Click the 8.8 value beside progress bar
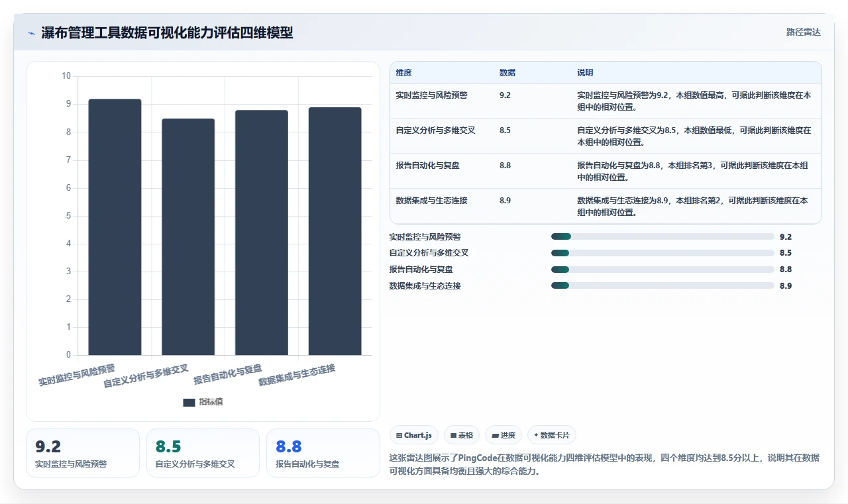The width and height of the screenshot is (848, 504). [x=786, y=270]
